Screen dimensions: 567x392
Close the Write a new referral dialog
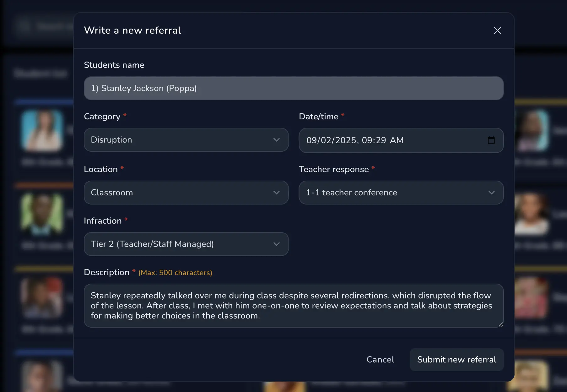tap(497, 30)
